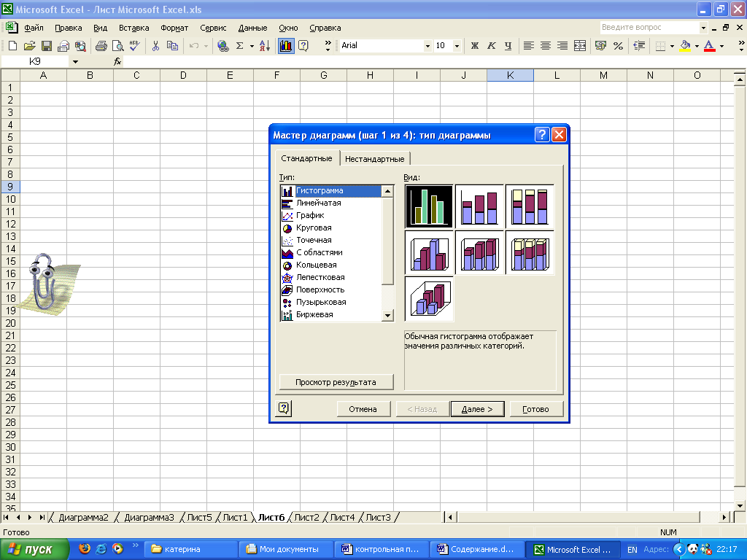Select stacked histogram subtype thumbnail

click(x=479, y=206)
